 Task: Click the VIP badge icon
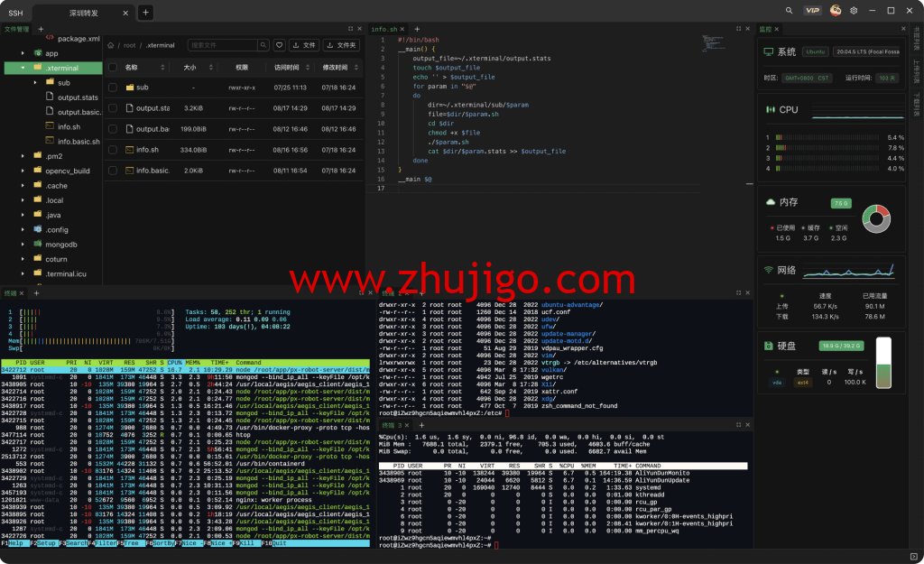tap(812, 12)
